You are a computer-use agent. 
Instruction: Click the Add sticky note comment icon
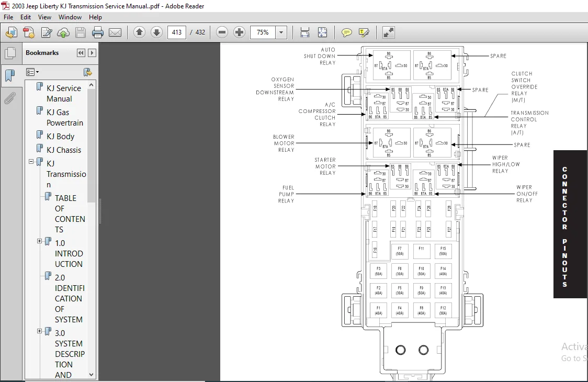pos(346,32)
